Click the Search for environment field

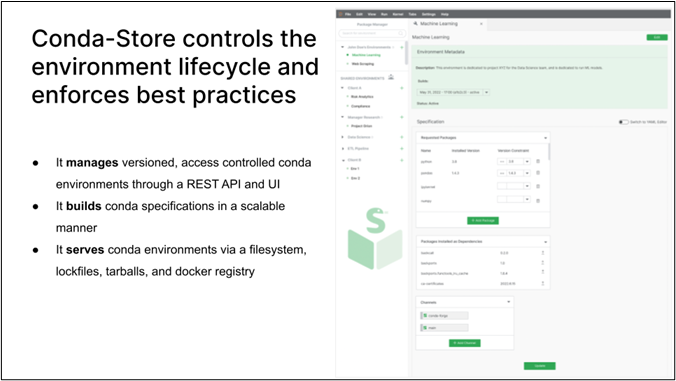372,33
